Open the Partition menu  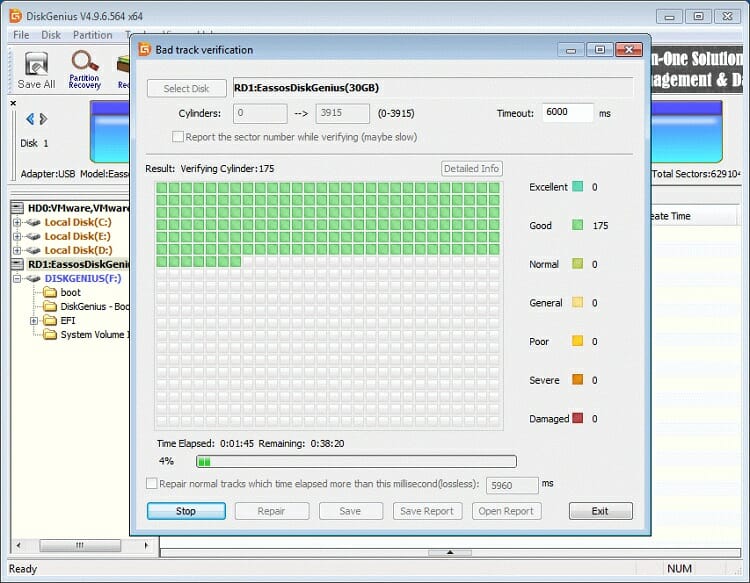tap(93, 35)
